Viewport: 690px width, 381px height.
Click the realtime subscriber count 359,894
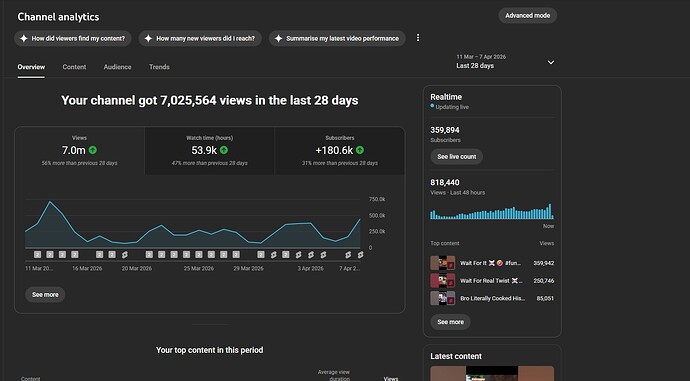(x=445, y=130)
